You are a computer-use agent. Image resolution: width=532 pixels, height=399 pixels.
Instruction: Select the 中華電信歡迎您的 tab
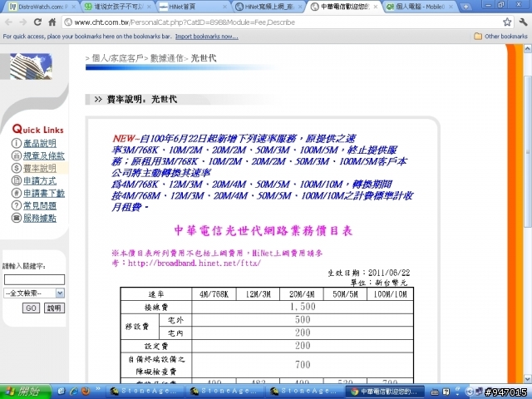coord(345,7)
